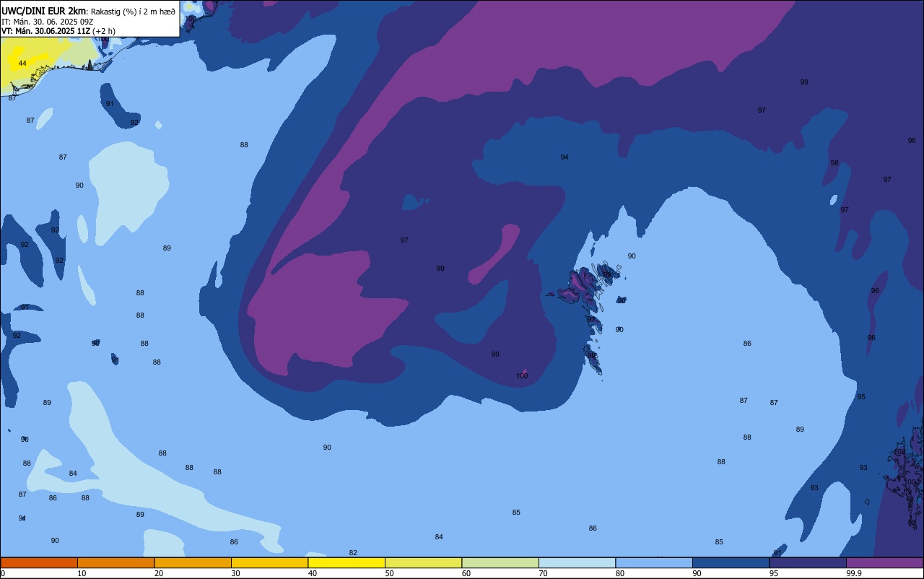
Task: Click the pale blue 70–80 legend swatch
Action: (x=577, y=562)
